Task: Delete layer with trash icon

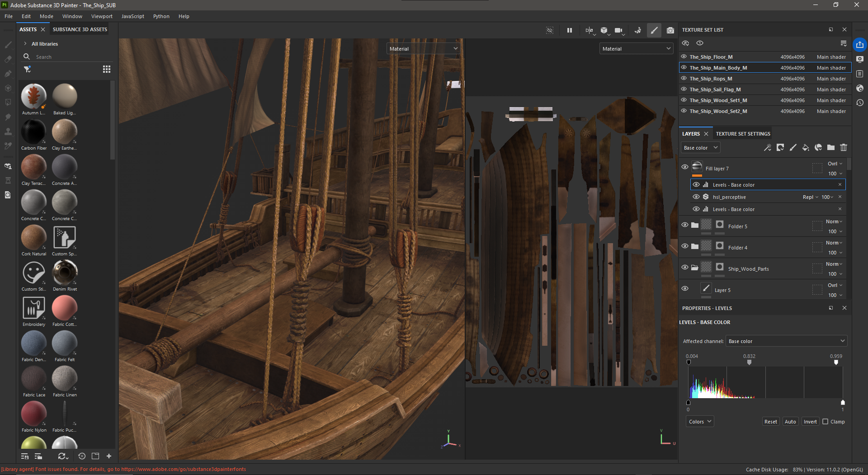Action: (844, 148)
